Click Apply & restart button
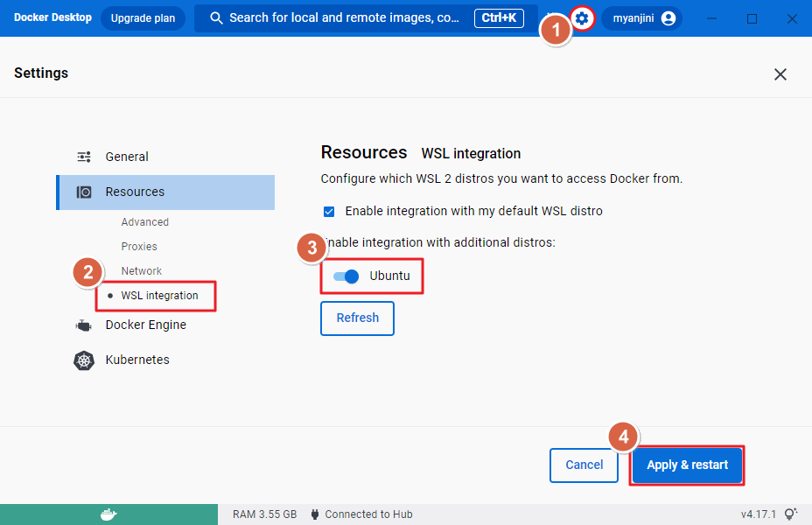Viewport: 812px width, 525px height. click(687, 465)
